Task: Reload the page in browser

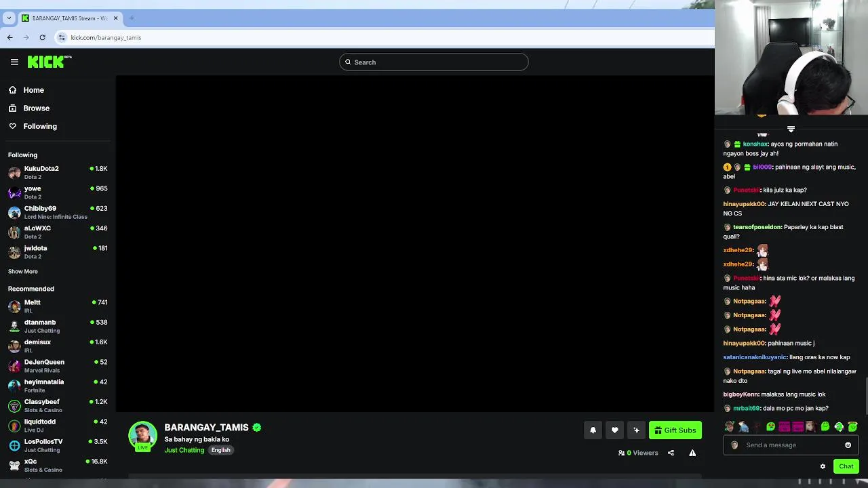Action: point(42,37)
